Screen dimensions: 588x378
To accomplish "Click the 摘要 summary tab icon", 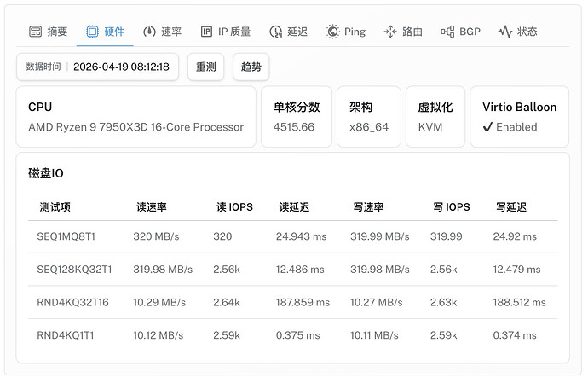I will point(35,32).
